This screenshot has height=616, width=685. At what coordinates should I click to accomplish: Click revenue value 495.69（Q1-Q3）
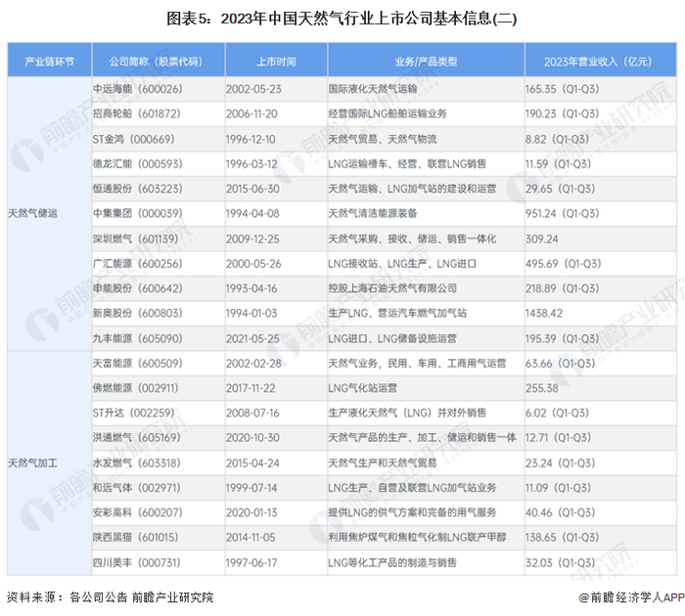pos(564,264)
